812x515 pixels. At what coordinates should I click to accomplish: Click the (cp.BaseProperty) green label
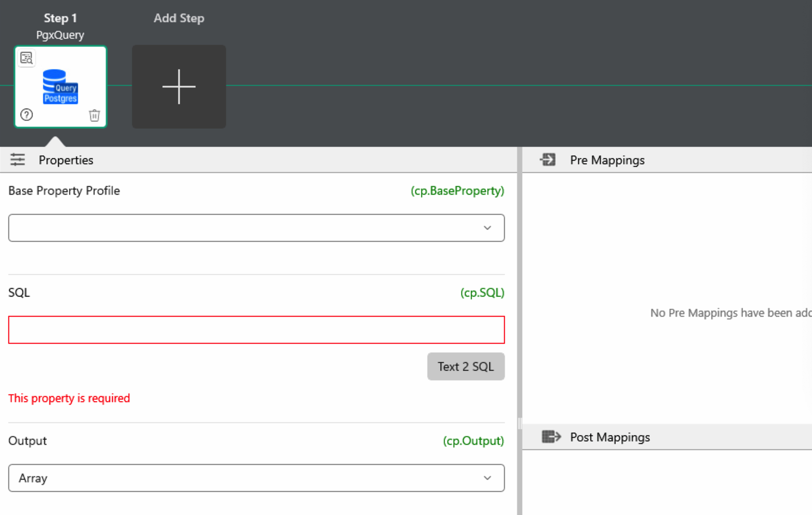pyautogui.click(x=457, y=191)
